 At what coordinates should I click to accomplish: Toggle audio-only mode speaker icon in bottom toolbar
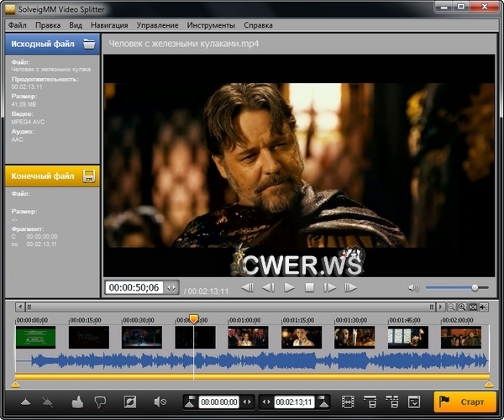tap(160, 402)
